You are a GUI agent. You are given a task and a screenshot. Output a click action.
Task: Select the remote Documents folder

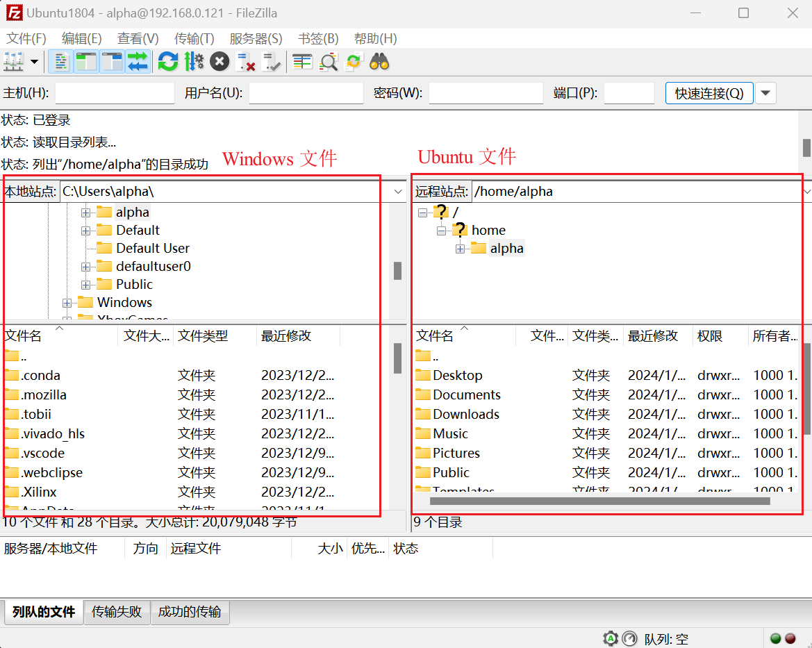pos(607,394)
